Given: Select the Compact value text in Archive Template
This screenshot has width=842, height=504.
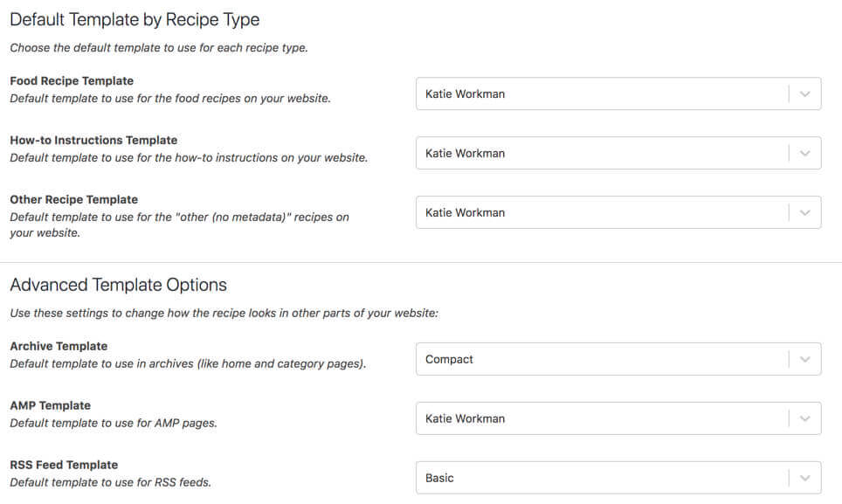Looking at the screenshot, I should [449, 360].
